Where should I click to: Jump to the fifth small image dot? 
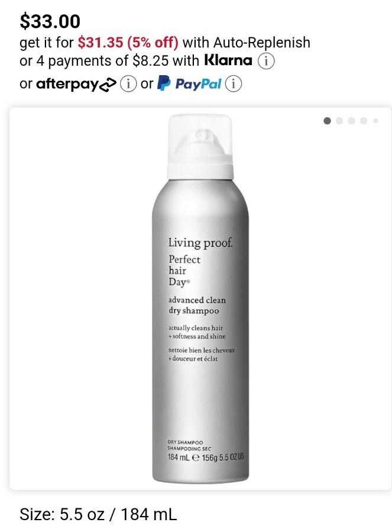click(375, 121)
